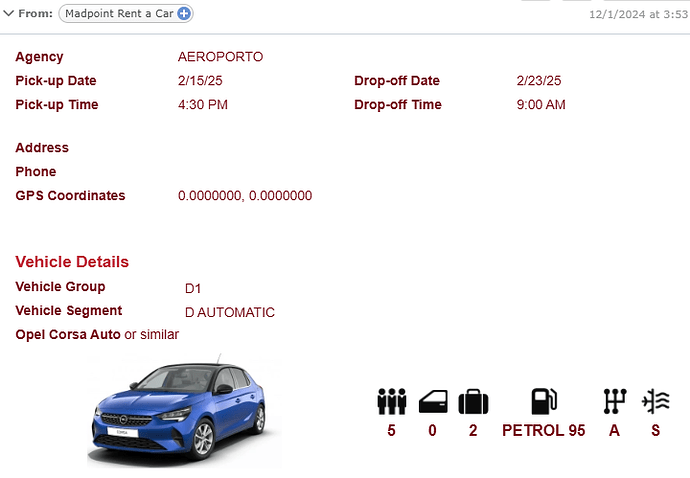690x478 pixels.
Task: Click the gearbox transmission icon above A
Action: point(615,401)
